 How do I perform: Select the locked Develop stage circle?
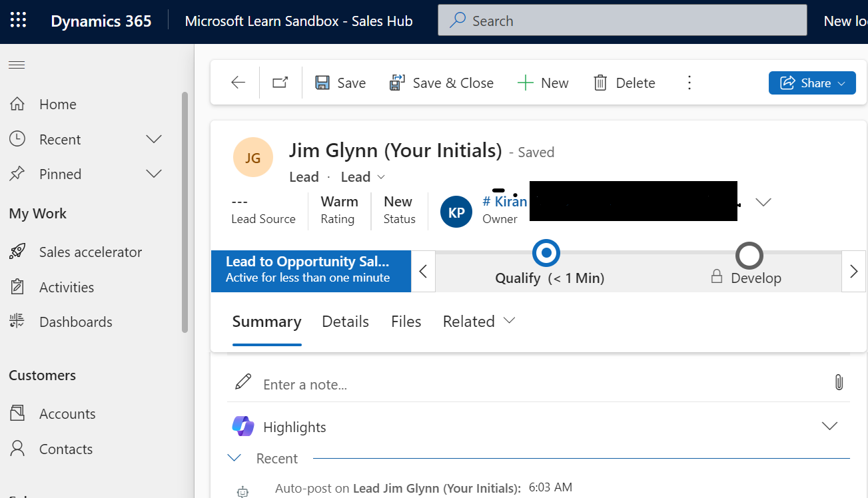[749, 255]
